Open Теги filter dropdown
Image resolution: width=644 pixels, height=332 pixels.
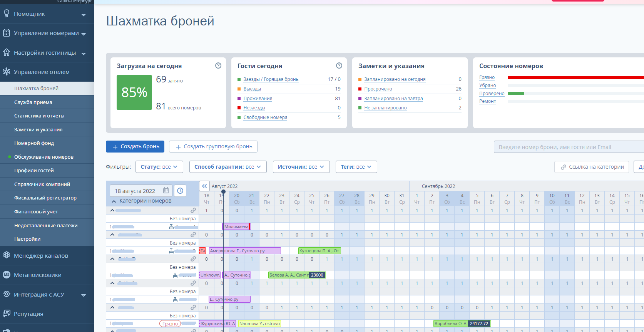point(356,167)
